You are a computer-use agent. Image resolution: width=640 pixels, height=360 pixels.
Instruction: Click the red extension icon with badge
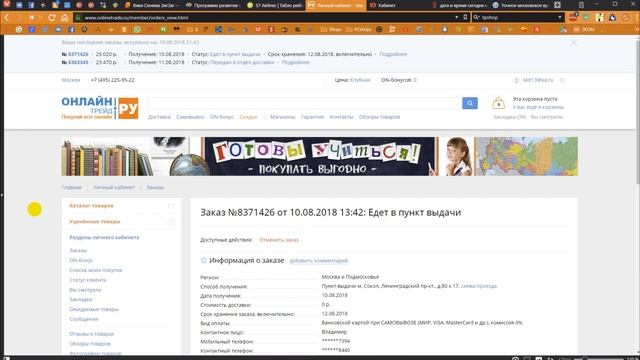[573, 17]
